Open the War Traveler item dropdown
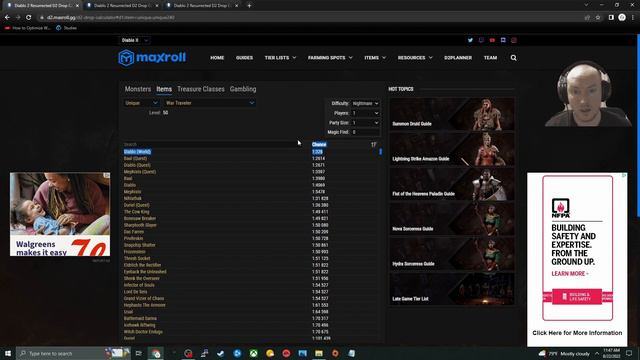640x360 pixels. tap(210, 103)
